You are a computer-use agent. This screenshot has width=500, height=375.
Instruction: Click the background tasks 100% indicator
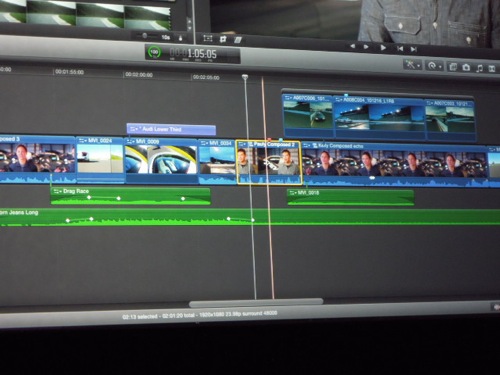(154, 52)
